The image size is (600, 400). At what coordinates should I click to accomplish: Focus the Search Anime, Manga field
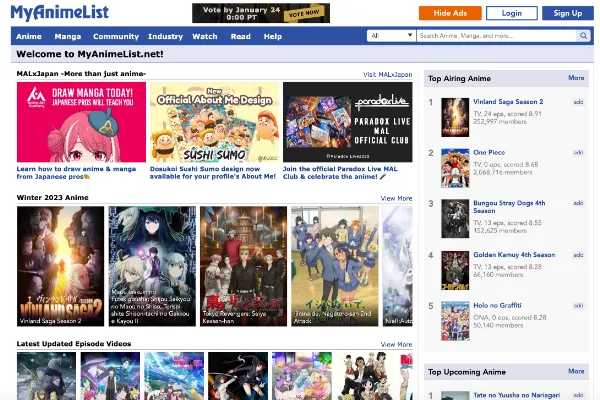pyautogui.click(x=497, y=36)
